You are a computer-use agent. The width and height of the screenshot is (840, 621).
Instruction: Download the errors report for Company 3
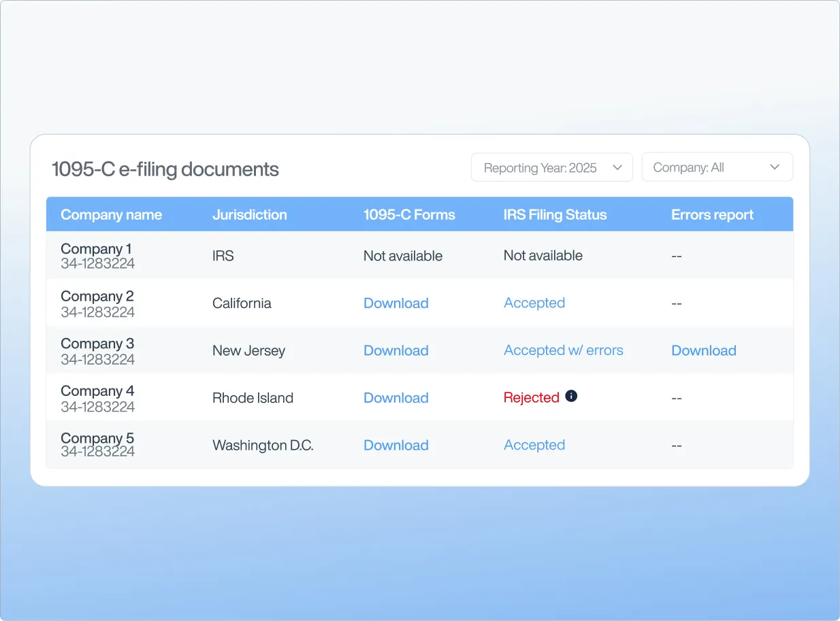[704, 351]
